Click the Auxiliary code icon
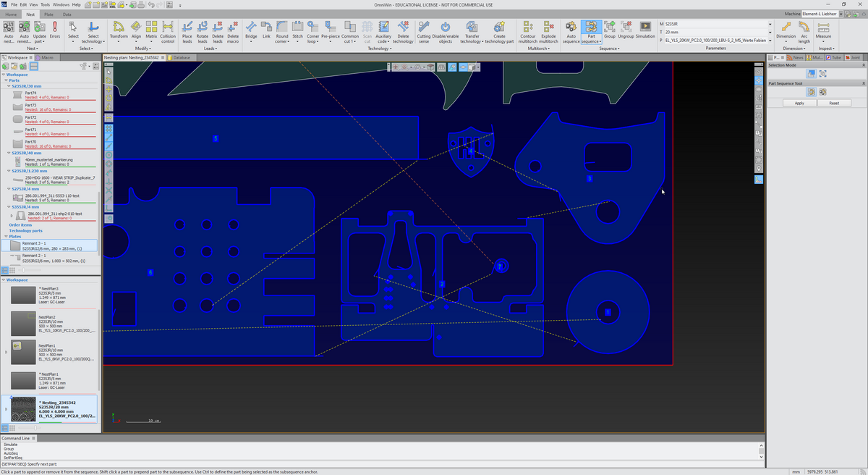 click(383, 26)
